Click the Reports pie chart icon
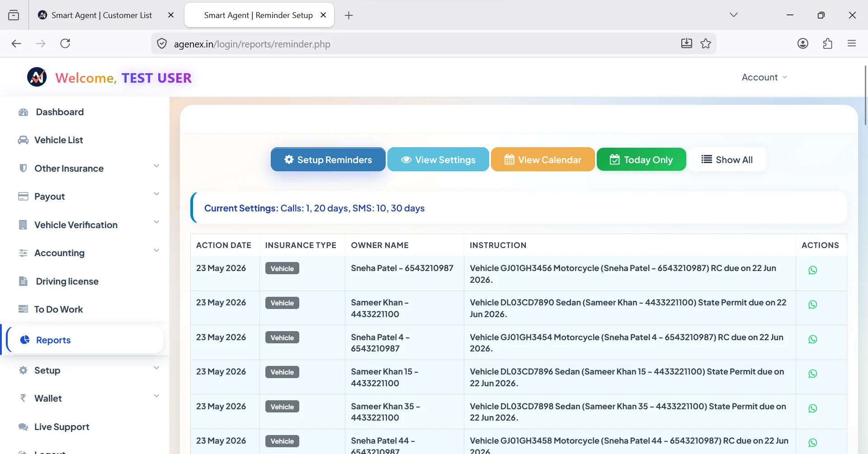Screen dimensions: 868x454 (x=25, y=340)
